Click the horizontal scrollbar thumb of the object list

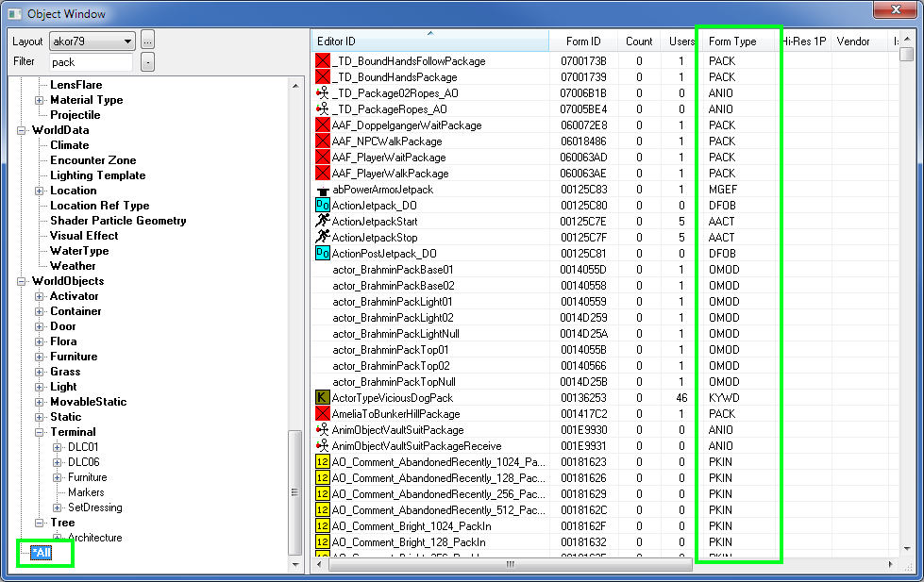point(511,564)
